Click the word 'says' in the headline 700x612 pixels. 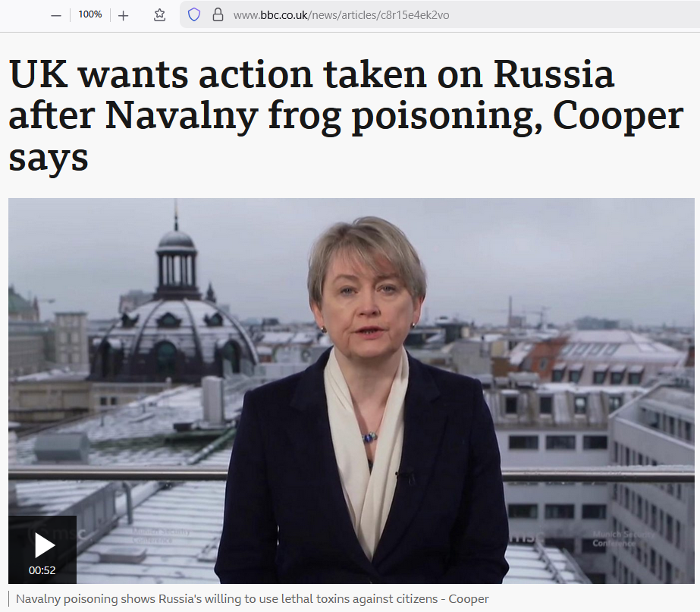pos(49,159)
